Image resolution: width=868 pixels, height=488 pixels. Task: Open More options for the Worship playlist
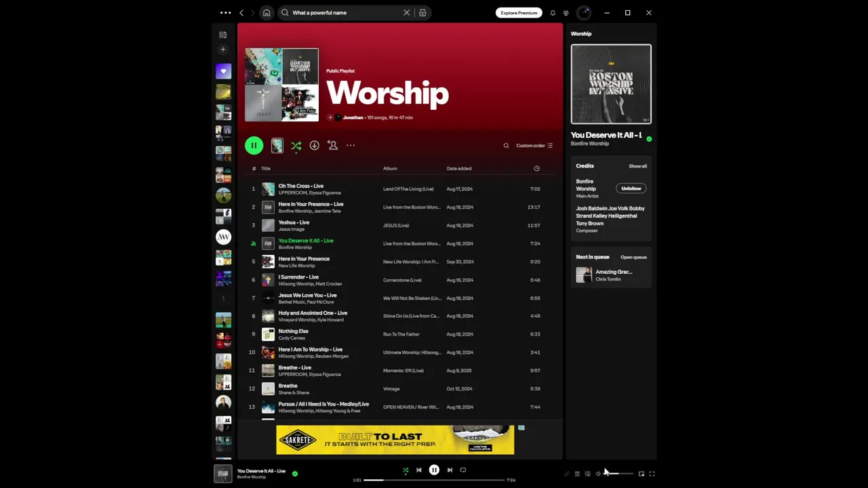coord(351,145)
